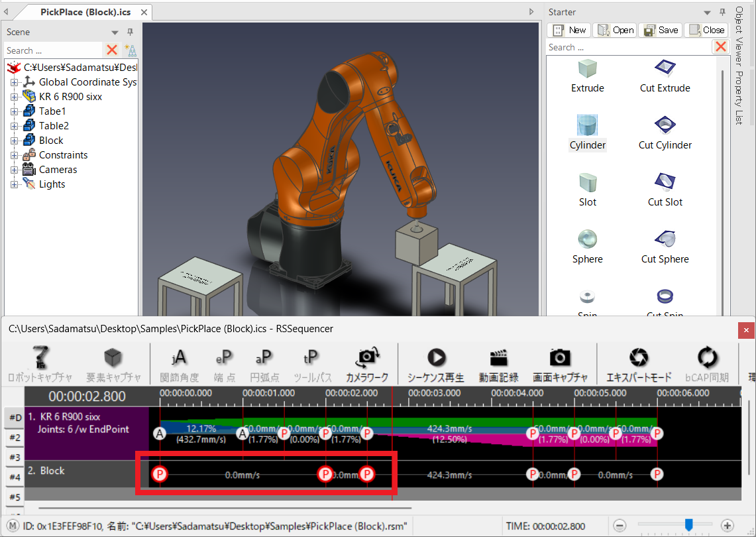Click the Save button in Starter
This screenshot has width=756, height=537.
coord(661,30)
